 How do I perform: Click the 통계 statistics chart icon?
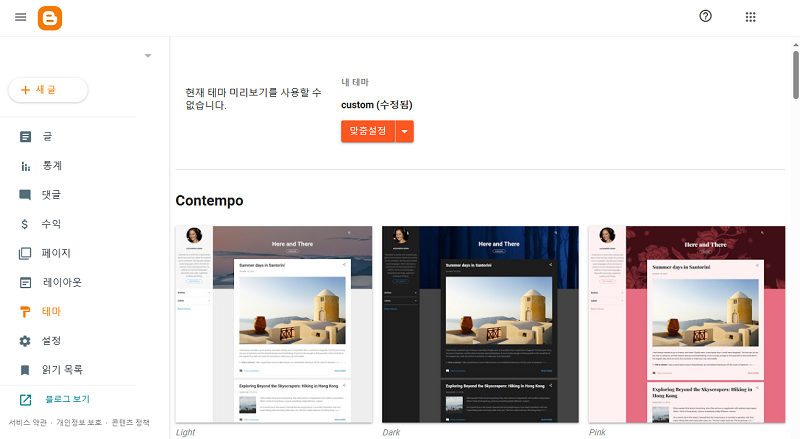25,166
